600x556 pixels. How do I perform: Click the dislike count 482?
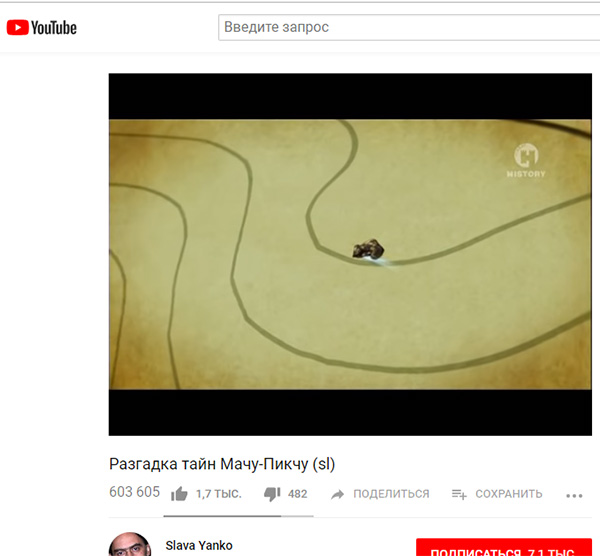pos(298,494)
